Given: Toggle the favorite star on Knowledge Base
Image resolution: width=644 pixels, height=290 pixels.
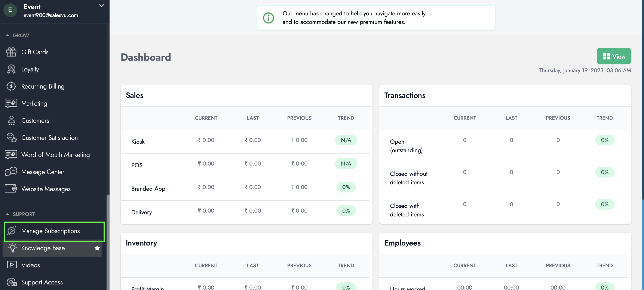Looking at the screenshot, I should [x=97, y=248].
